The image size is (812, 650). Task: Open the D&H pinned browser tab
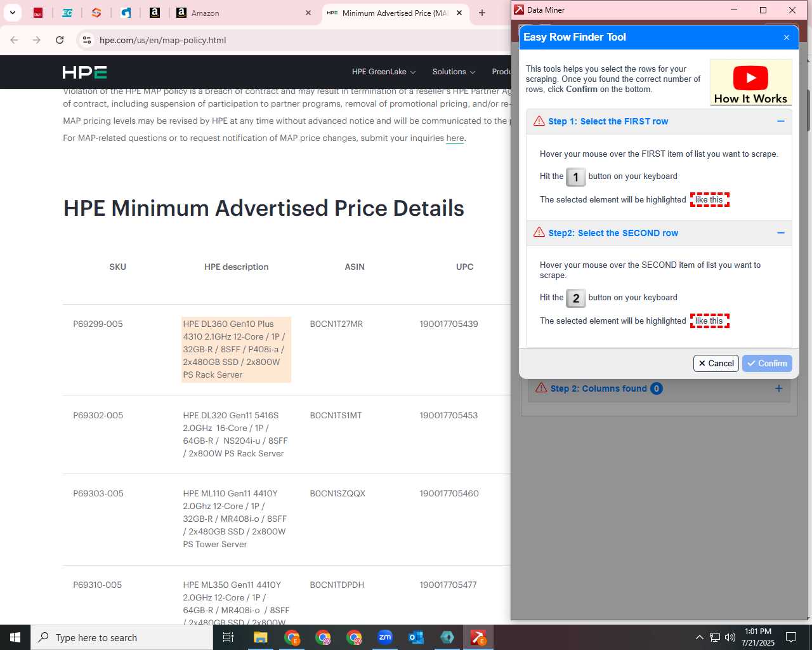pyautogui.click(x=38, y=13)
